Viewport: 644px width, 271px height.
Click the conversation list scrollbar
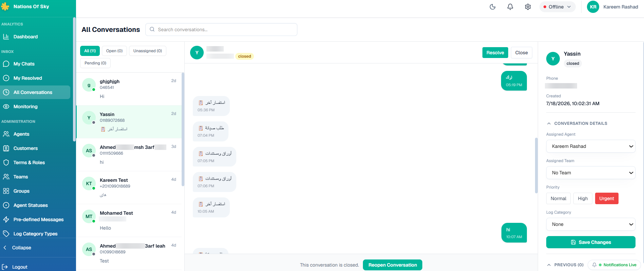(x=183, y=129)
